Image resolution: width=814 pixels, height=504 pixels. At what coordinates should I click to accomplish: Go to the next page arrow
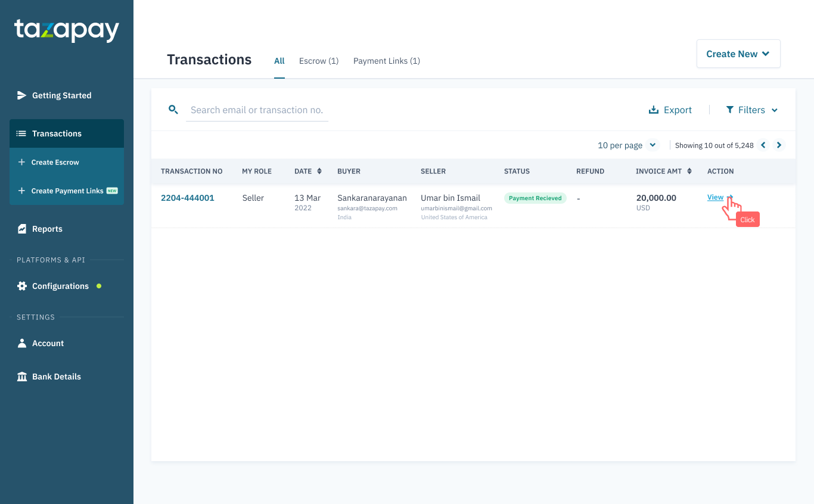coord(779,145)
